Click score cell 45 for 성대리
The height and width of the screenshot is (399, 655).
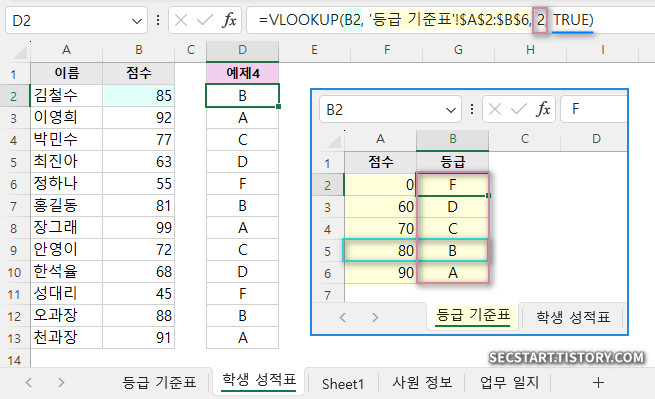139,294
